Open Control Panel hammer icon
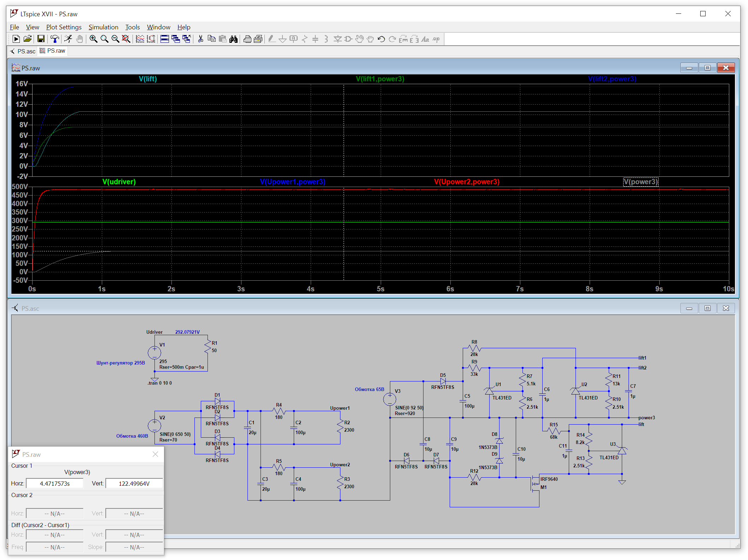The width and height of the screenshot is (748, 560). pos(54,39)
